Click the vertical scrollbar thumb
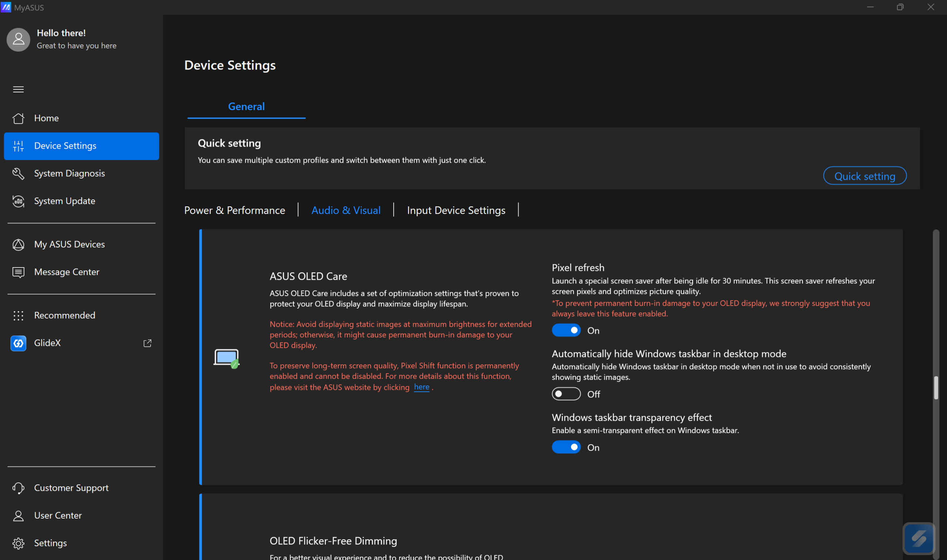Viewport: 947px width, 560px height. 935,387
